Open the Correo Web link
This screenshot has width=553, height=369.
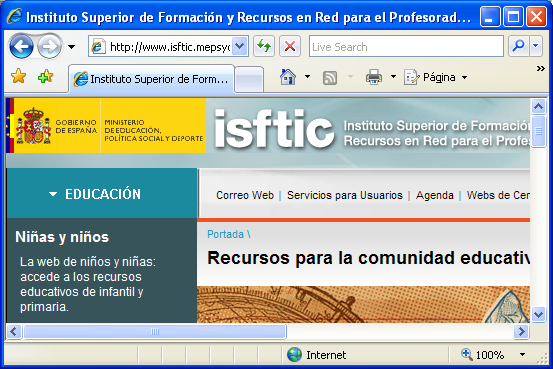click(245, 195)
